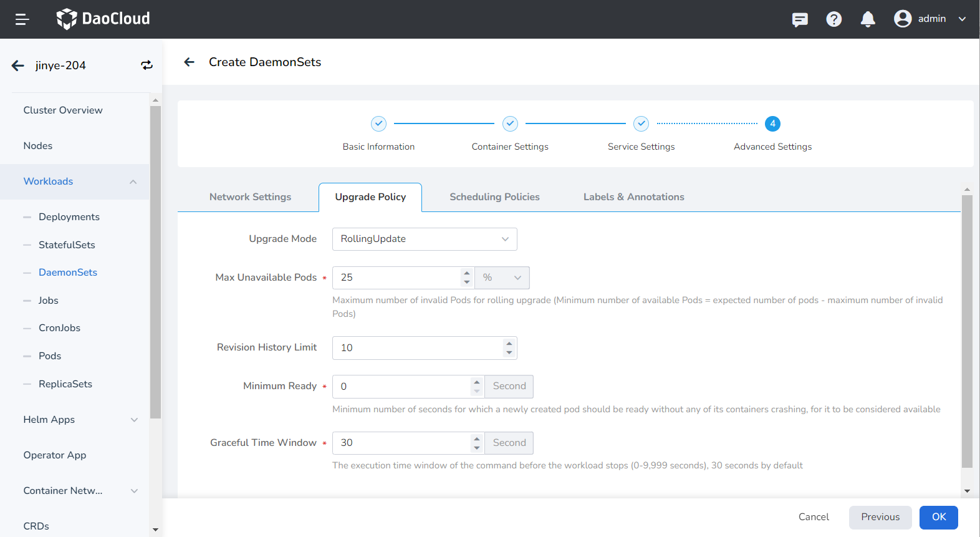Open the messages chat icon
Image resolution: width=980 pixels, height=537 pixels.
(x=800, y=19)
